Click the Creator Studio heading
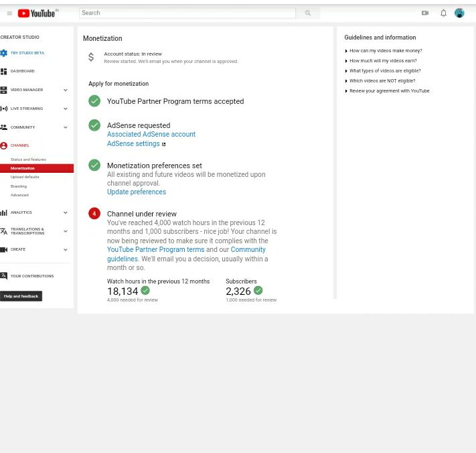The height and width of the screenshot is (453, 476). pos(19,37)
